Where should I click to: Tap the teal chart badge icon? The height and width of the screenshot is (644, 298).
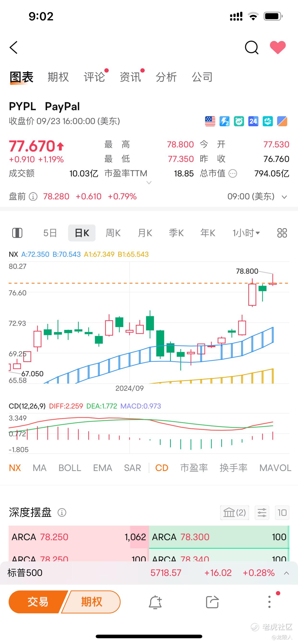pos(268,121)
